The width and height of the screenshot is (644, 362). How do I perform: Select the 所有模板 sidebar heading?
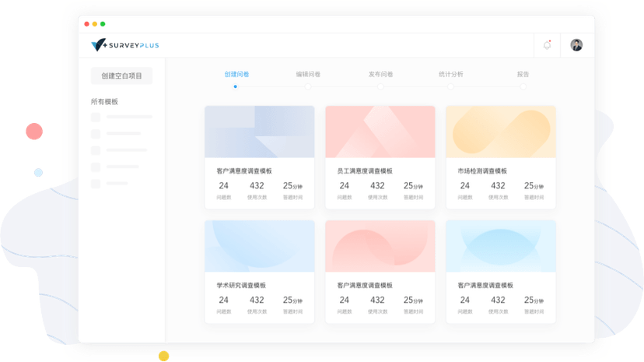pyautogui.click(x=104, y=101)
